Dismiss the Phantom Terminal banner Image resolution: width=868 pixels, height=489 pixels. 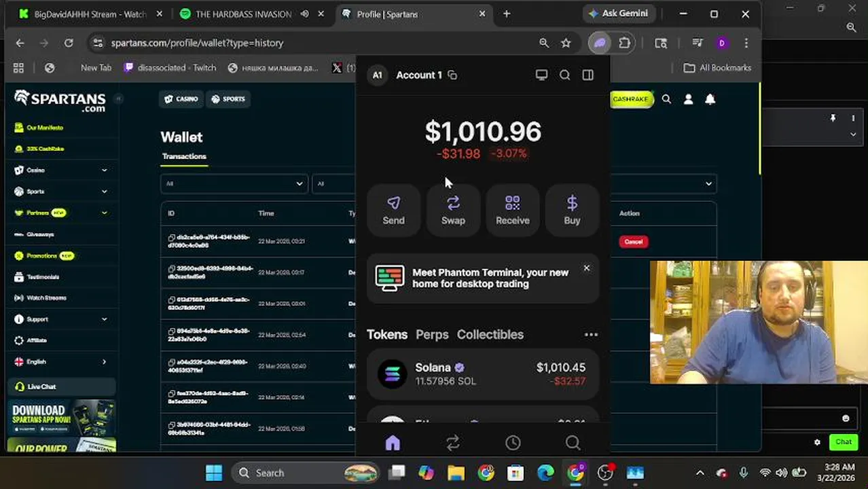pyautogui.click(x=587, y=268)
